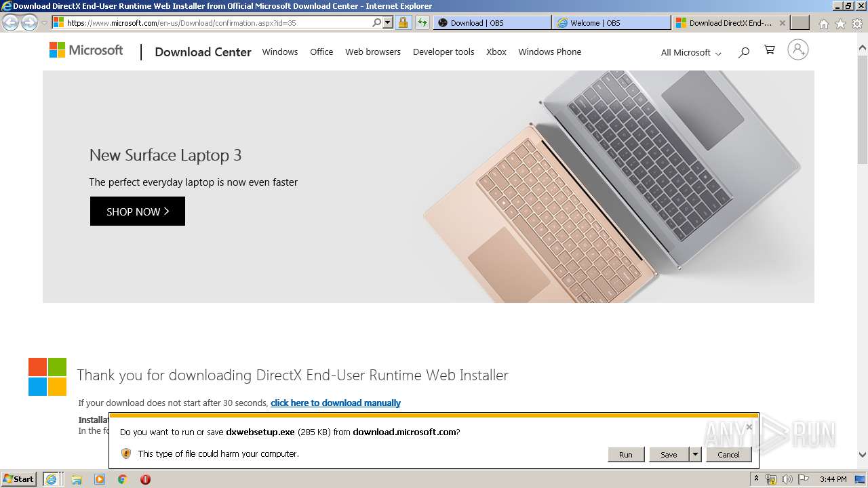Screen dimensions: 868x488
Task: Click Run in download prompt
Action: [x=626, y=455]
